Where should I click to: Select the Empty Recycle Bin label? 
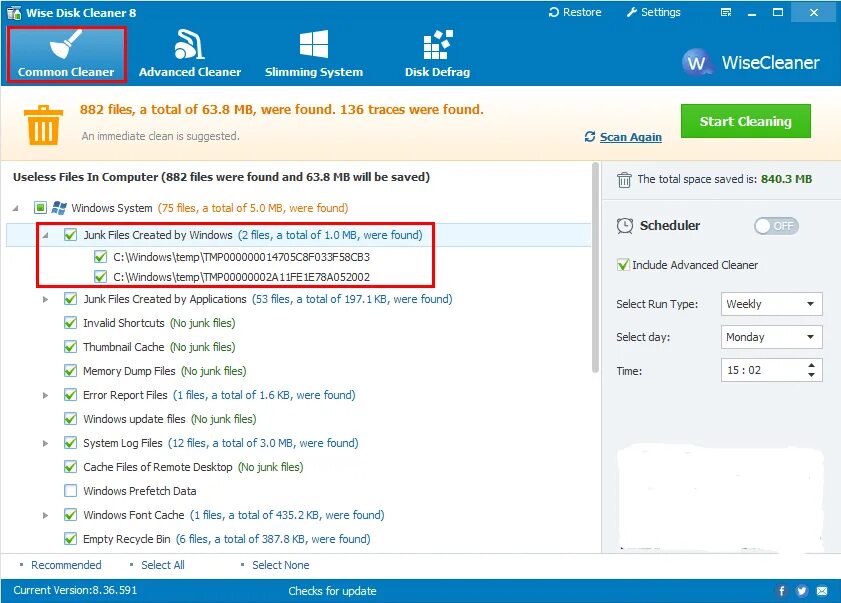[x=127, y=539]
